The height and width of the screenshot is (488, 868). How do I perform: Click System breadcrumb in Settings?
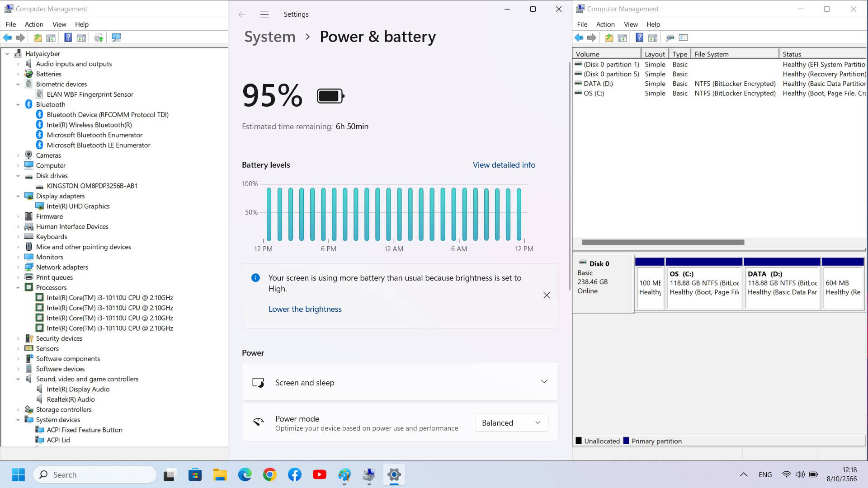[x=270, y=37]
